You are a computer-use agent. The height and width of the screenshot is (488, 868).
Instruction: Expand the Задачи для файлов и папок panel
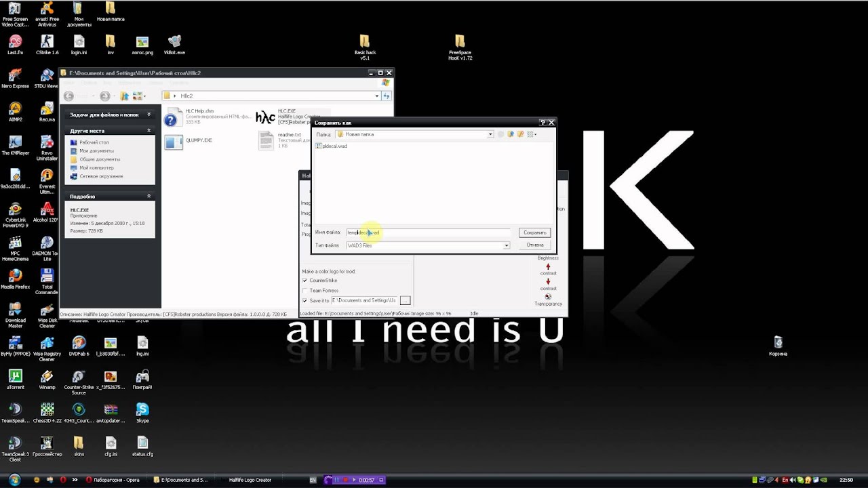point(149,115)
